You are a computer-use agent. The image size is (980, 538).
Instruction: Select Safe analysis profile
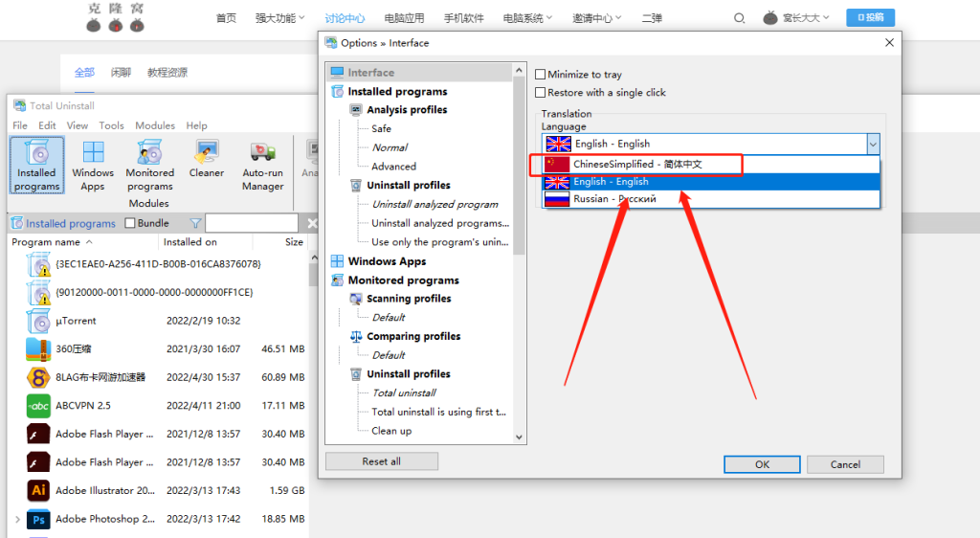point(381,128)
